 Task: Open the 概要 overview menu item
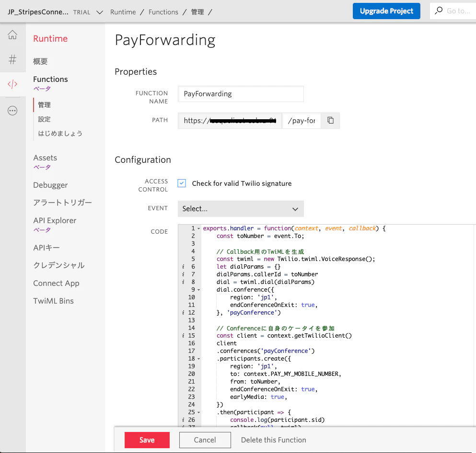40,62
